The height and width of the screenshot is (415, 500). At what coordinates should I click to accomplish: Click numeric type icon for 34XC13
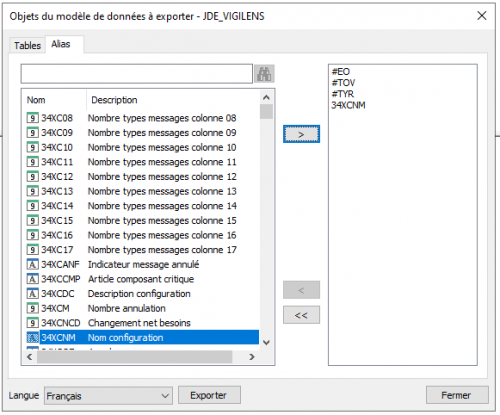(x=32, y=191)
